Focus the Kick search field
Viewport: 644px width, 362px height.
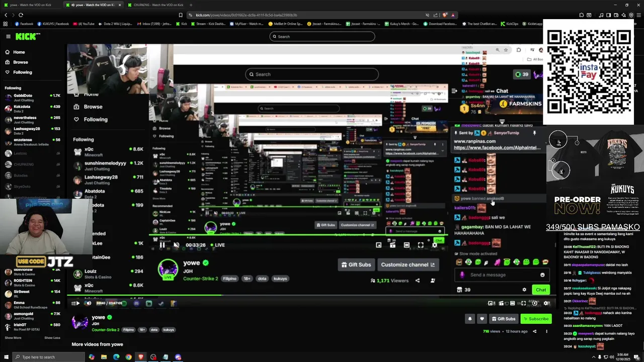coord(322,36)
